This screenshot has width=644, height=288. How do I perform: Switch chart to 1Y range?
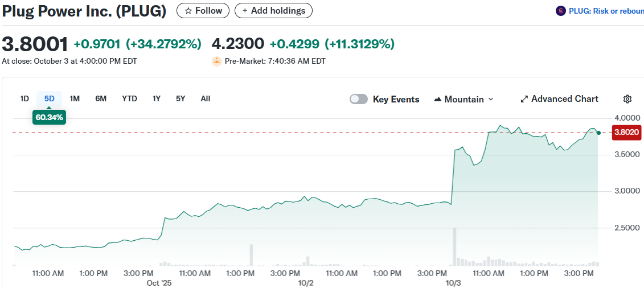tap(156, 98)
